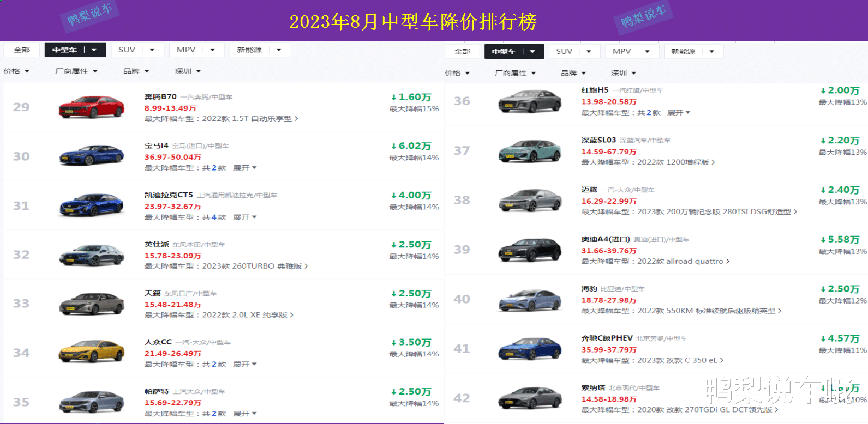The height and width of the screenshot is (424, 868).
Task: Open 2022款 1200增程版 model link
Action: (x=676, y=162)
